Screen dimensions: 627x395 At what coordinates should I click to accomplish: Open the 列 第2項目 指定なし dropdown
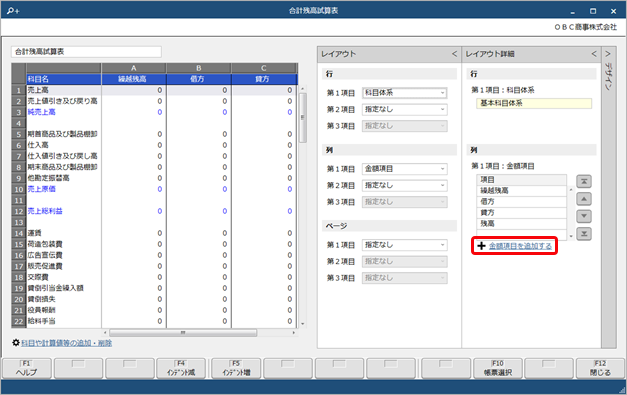click(405, 185)
